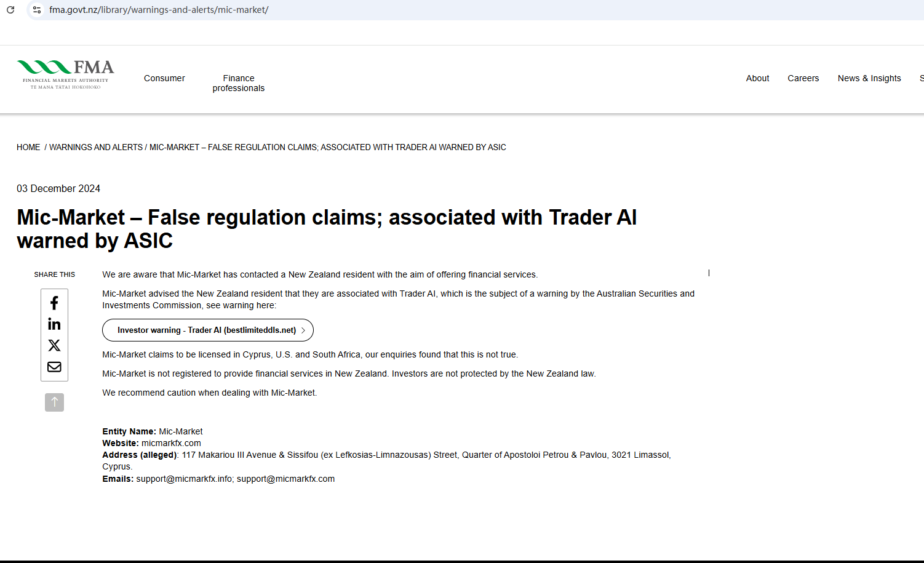This screenshot has width=924, height=563.
Task: Click the date 03 December 2024
Action: 58,188
